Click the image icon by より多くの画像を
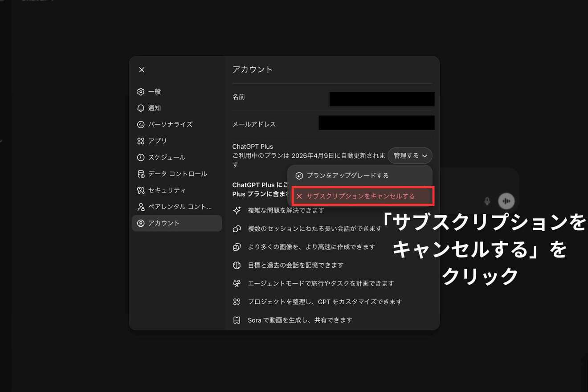Image resolution: width=588 pixels, height=392 pixels. coord(237,247)
